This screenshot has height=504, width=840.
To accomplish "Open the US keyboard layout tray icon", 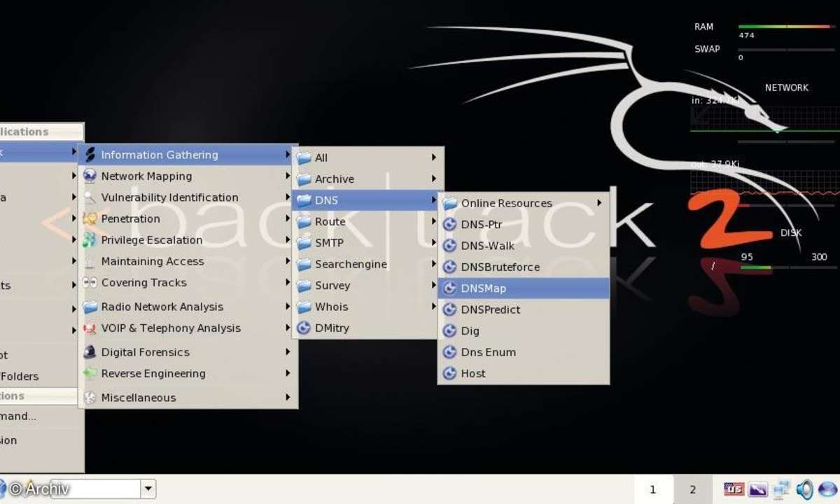I will [734, 489].
